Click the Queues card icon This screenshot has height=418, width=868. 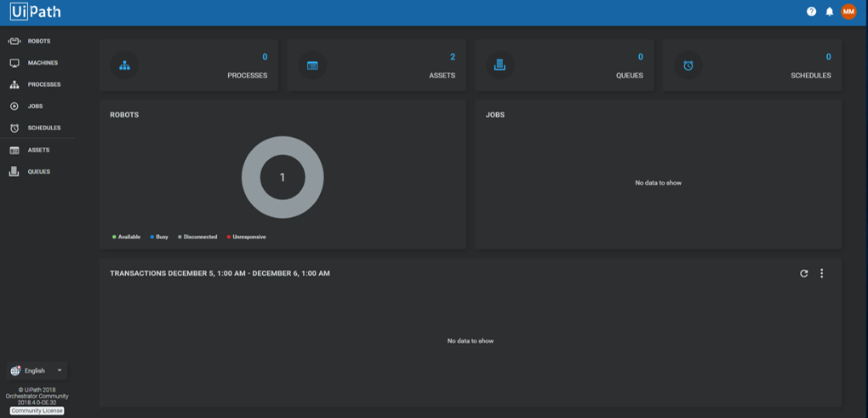(500, 65)
